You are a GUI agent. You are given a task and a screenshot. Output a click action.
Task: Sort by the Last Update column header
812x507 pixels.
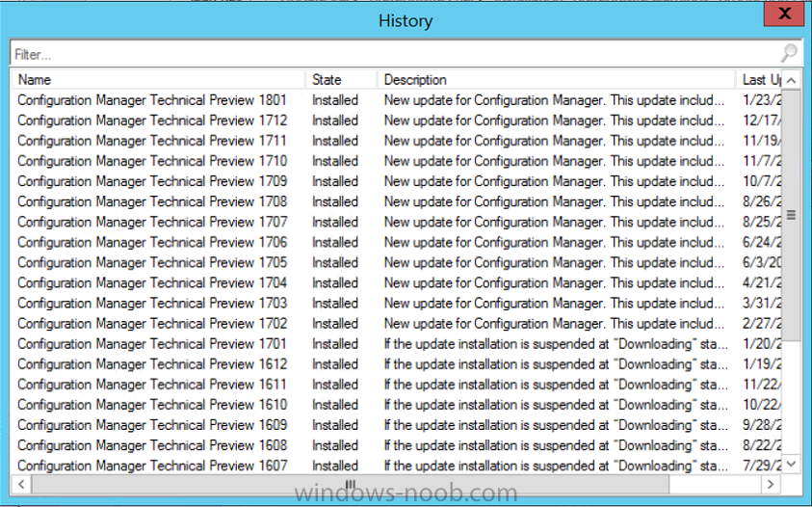tap(759, 80)
